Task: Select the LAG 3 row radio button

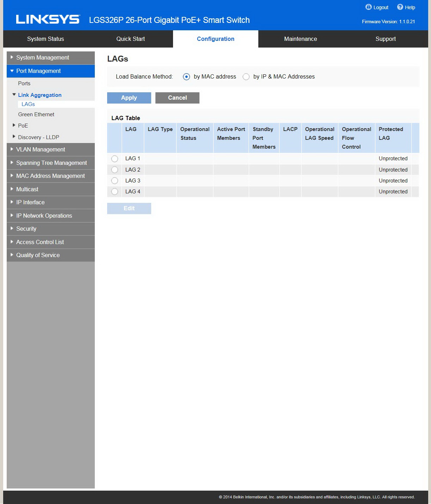Action: pyautogui.click(x=115, y=181)
